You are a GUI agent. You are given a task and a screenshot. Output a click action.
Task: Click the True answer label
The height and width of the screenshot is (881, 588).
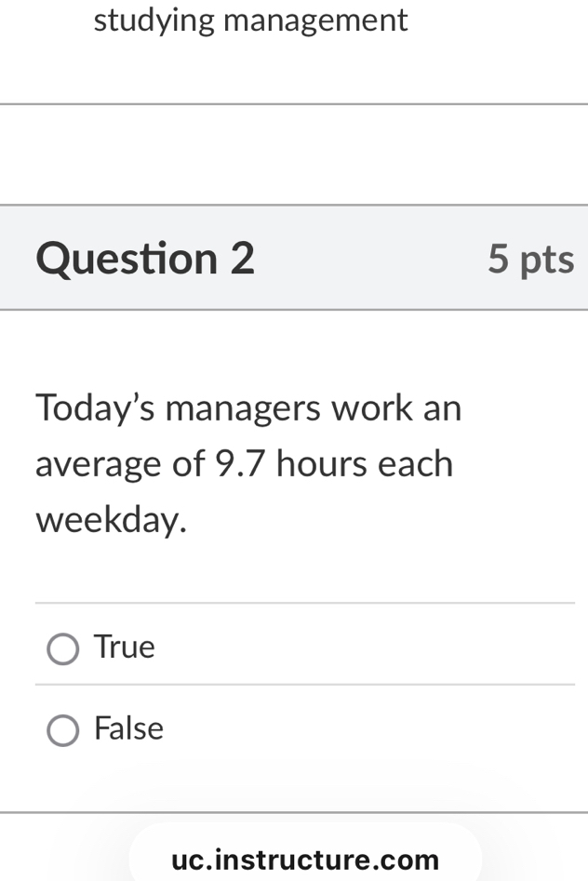click(x=124, y=647)
